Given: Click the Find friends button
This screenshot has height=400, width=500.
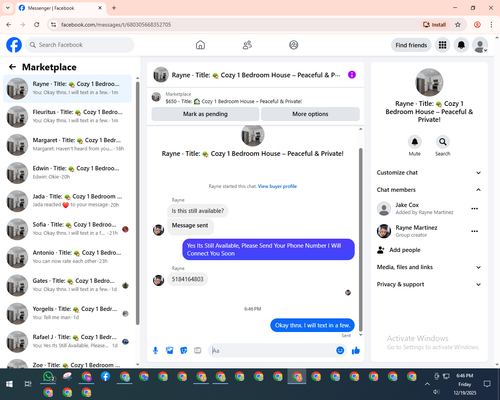Looking at the screenshot, I should (x=411, y=45).
